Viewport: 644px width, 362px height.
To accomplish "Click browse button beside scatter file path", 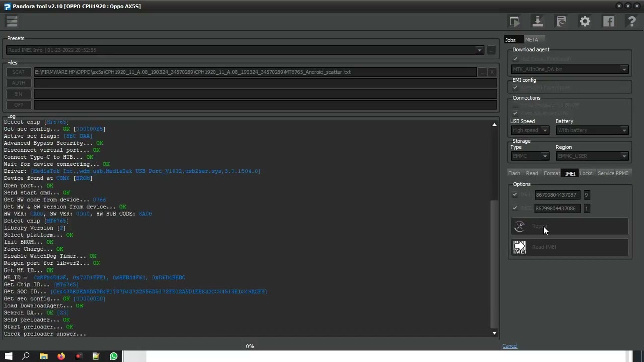I will click(x=481, y=72).
